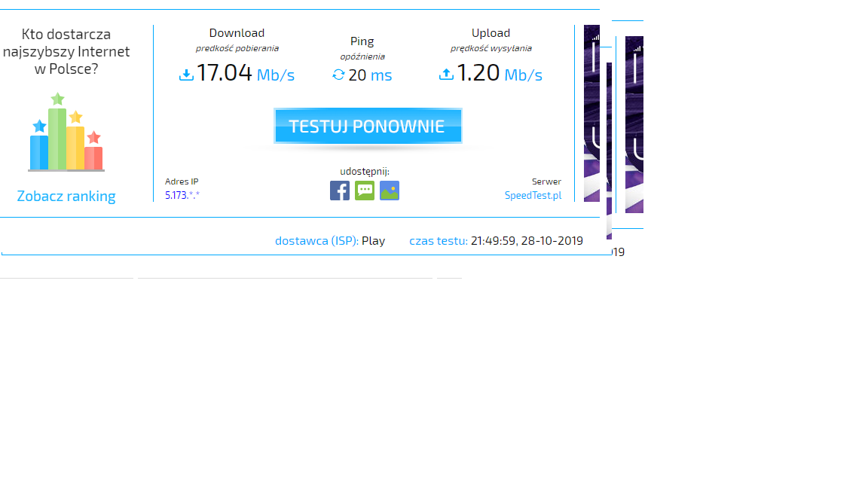Click the 17.04 download speed value

click(225, 72)
